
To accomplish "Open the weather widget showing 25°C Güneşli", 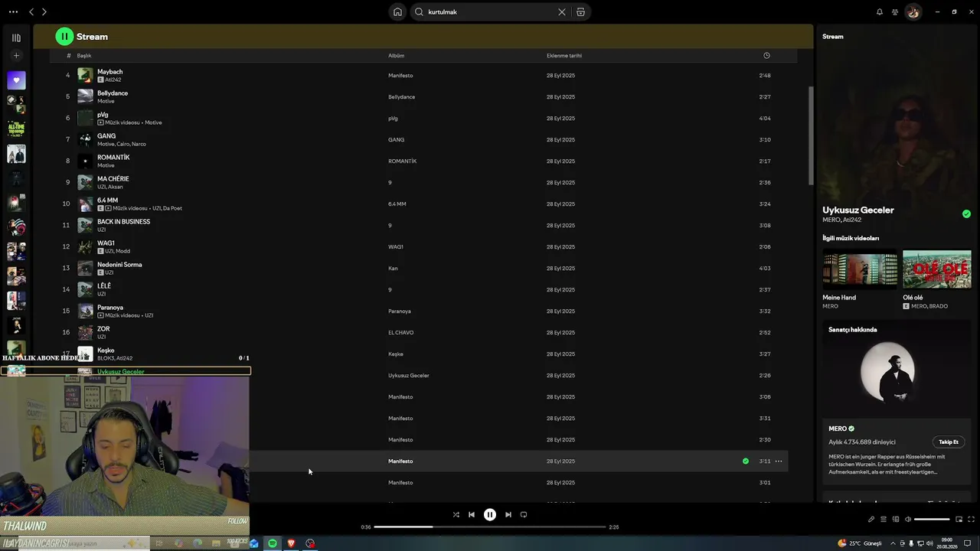I will pyautogui.click(x=860, y=543).
